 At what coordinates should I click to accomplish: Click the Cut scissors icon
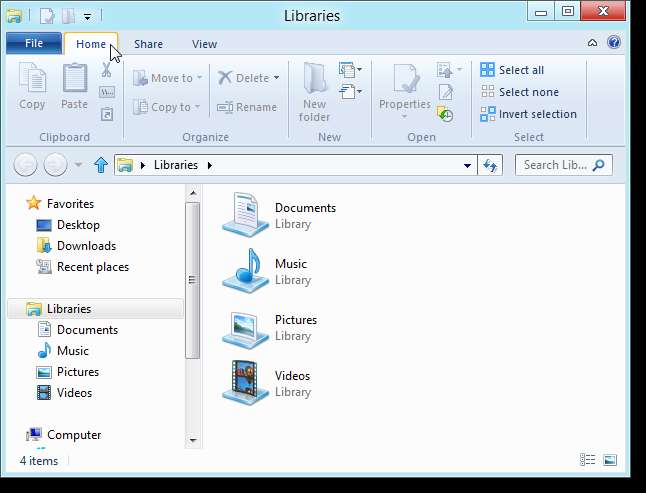point(106,70)
